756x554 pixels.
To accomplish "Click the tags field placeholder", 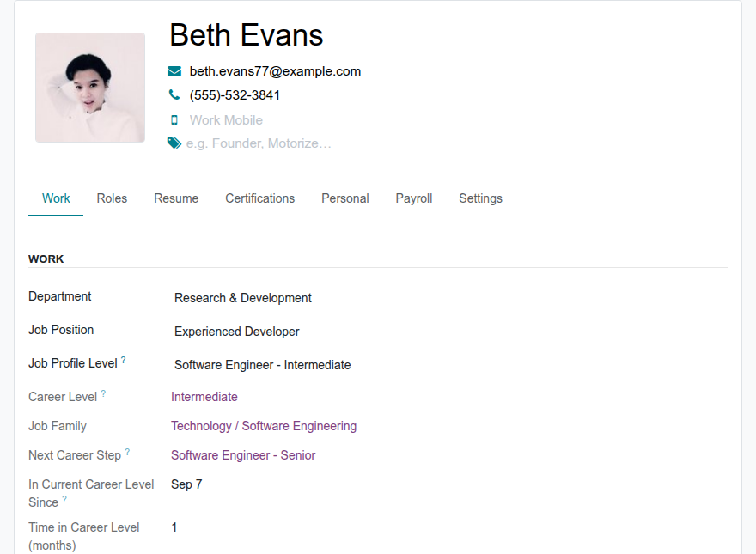I will (259, 143).
